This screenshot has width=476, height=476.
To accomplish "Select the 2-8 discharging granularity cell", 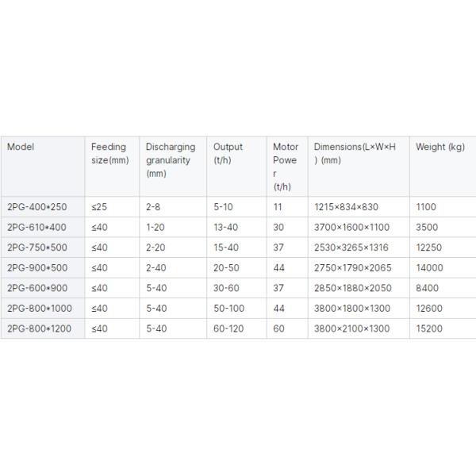I will pyautogui.click(x=154, y=206).
